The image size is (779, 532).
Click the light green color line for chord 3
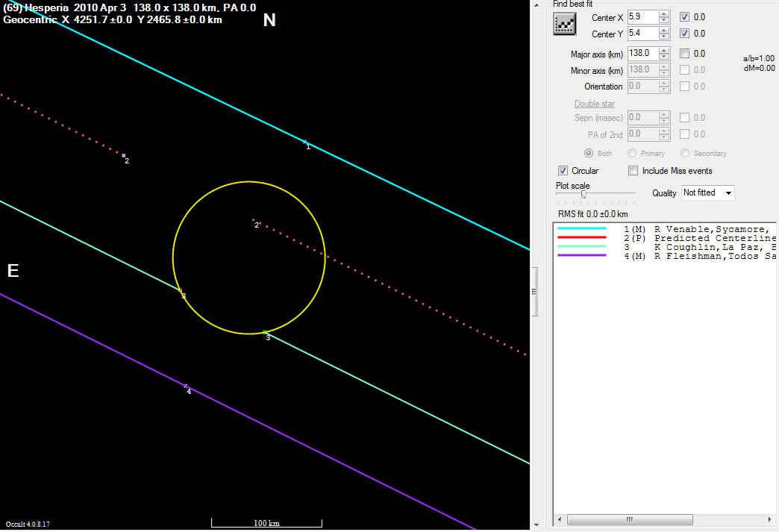[582, 246]
